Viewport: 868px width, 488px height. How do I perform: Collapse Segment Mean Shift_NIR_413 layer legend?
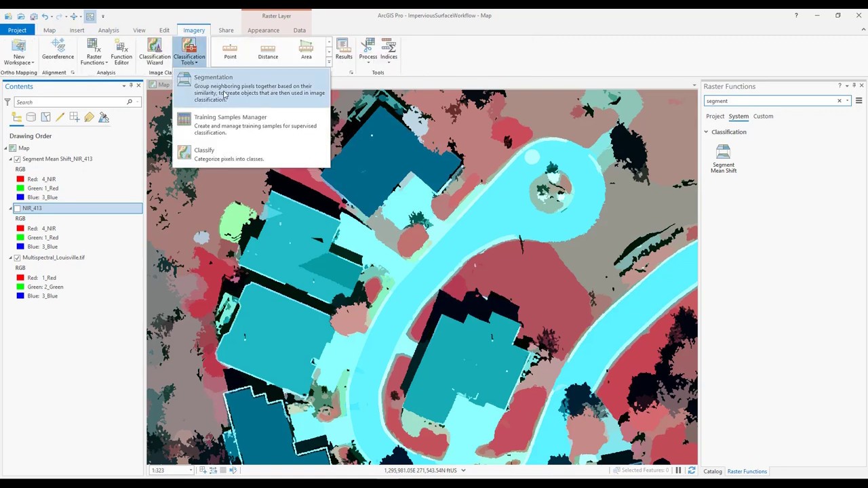[x=11, y=159]
